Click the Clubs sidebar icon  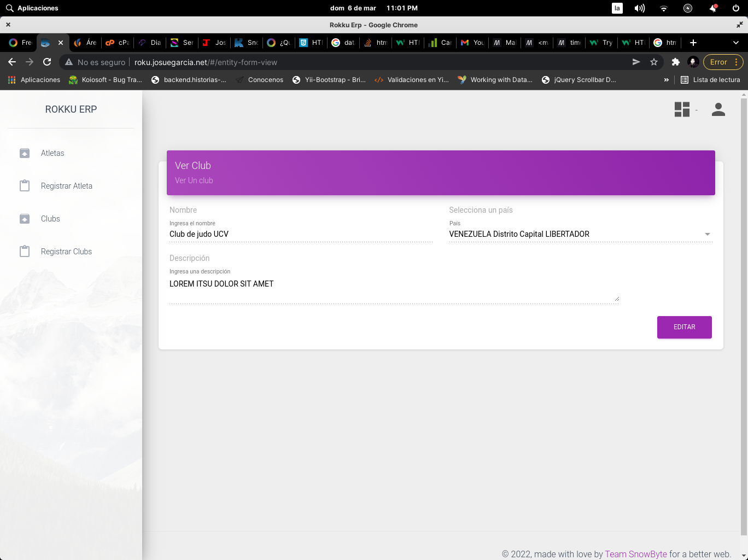click(x=25, y=219)
